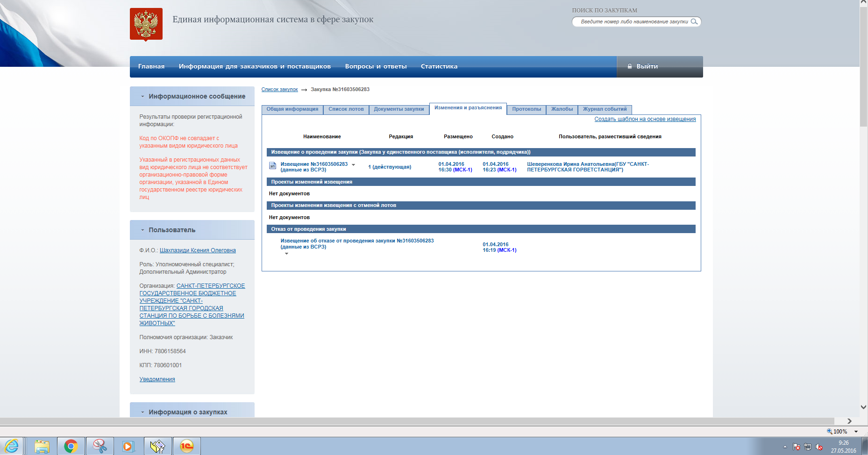Screen dimensions: 868x455
Task: Click the horizontal scrollbar right arrow
Action: pyautogui.click(x=850, y=421)
